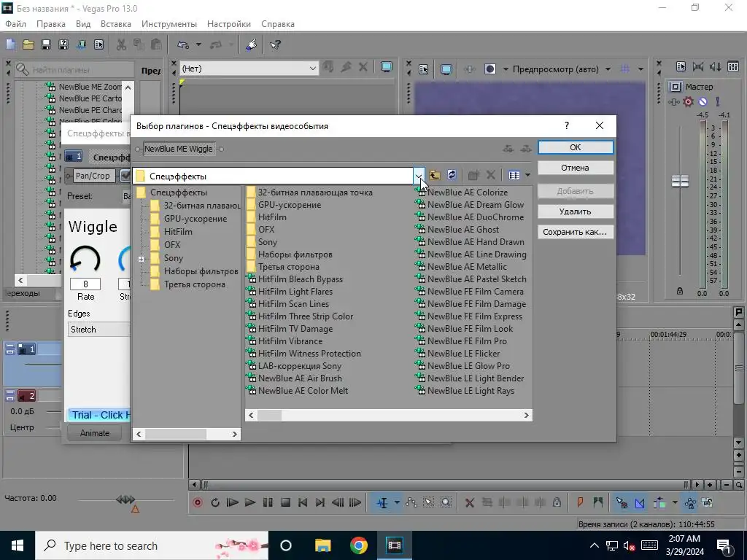Select the HitFilm Light Flares plugin

[x=295, y=292]
